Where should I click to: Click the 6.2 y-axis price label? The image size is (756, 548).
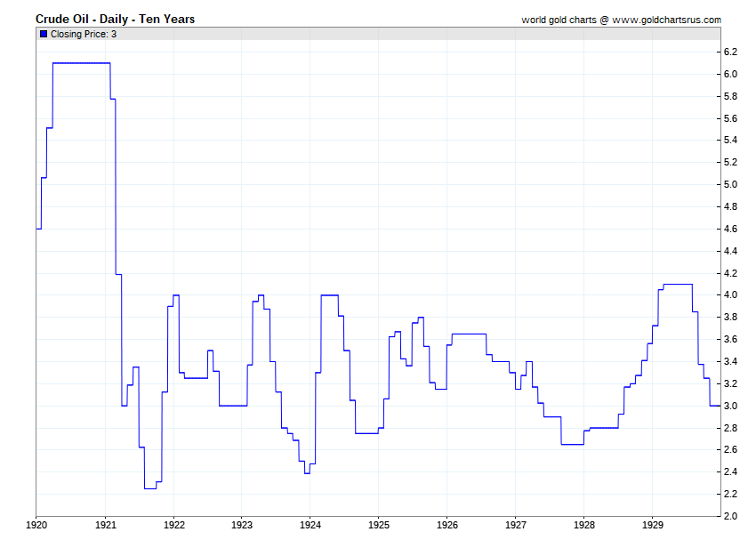point(730,52)
